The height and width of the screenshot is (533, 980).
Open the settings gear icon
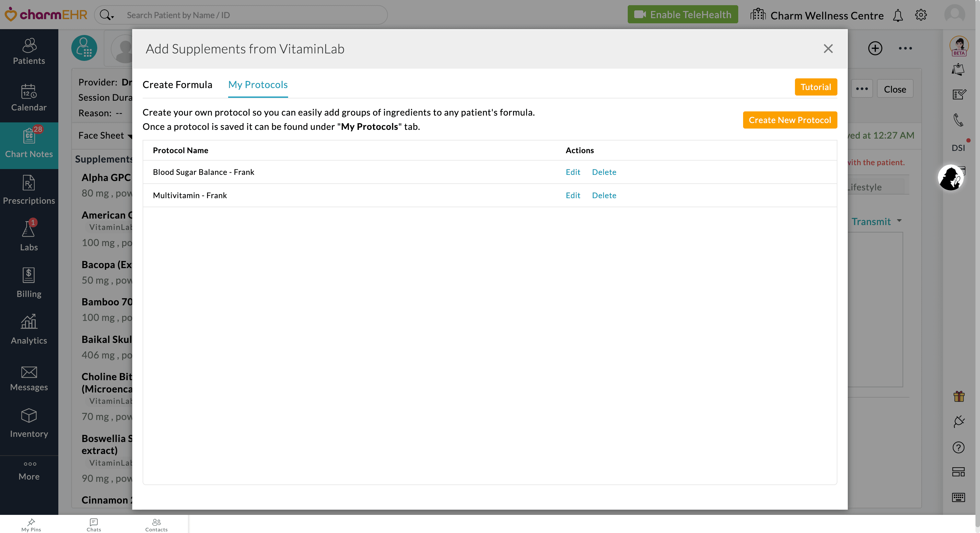click(921, 15)
